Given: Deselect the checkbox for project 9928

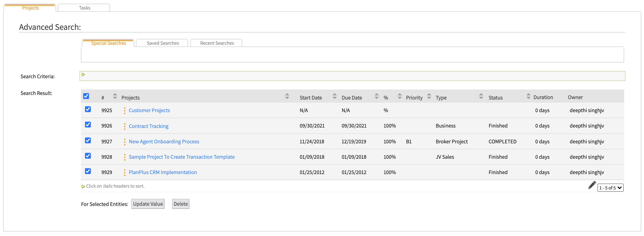Looking at the screenshot, I should [88, 156].
